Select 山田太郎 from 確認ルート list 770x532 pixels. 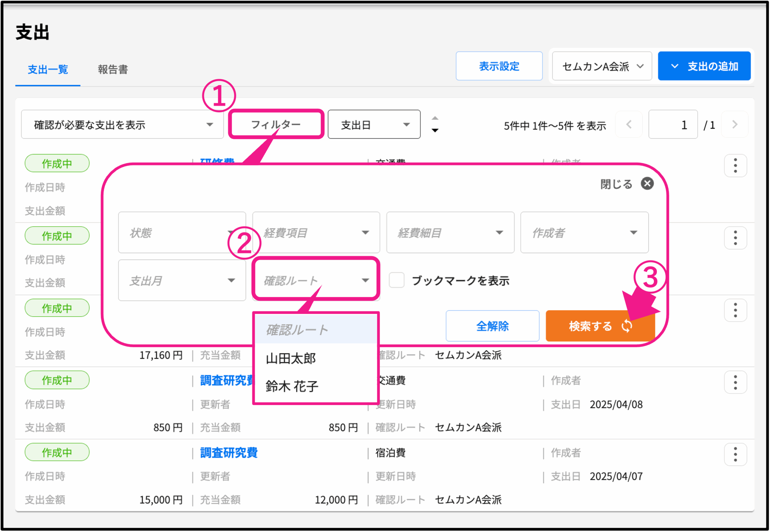(291, 359)
